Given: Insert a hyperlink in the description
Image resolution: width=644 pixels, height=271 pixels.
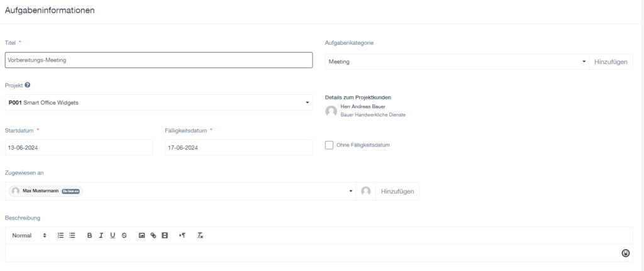Looking at the screenshot, I should click(153, 235).
